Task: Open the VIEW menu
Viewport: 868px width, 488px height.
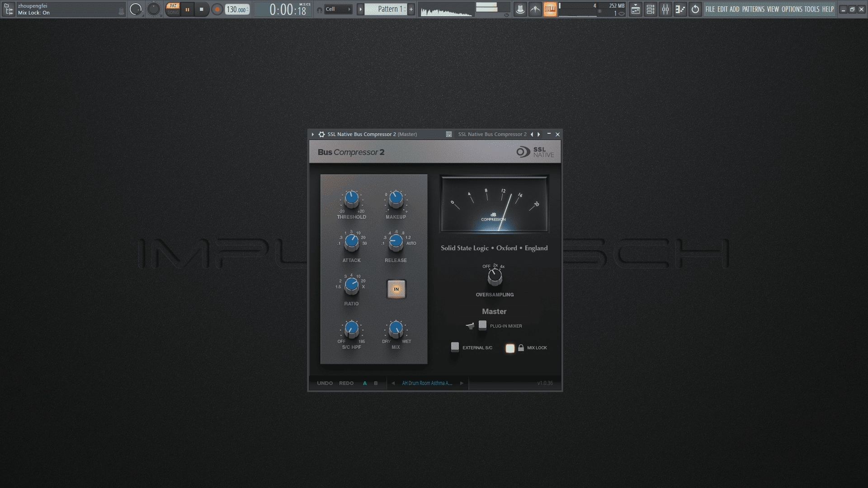Action: point(773,9)
